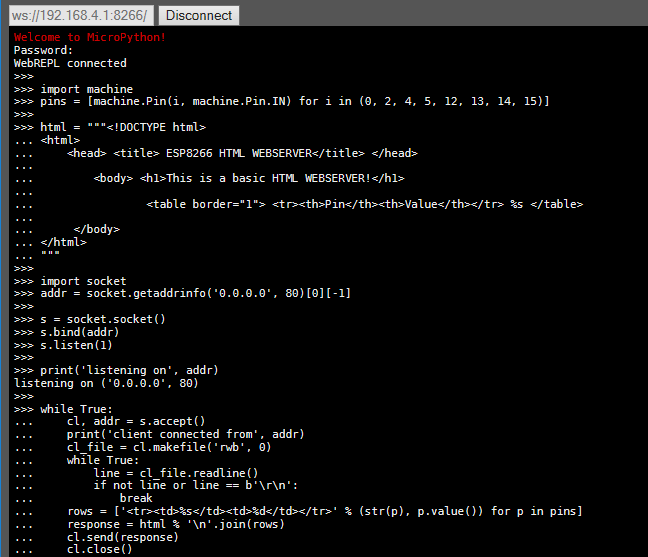
Task: Click the 's.bind(addr)' line
Action: click(67, 332)
